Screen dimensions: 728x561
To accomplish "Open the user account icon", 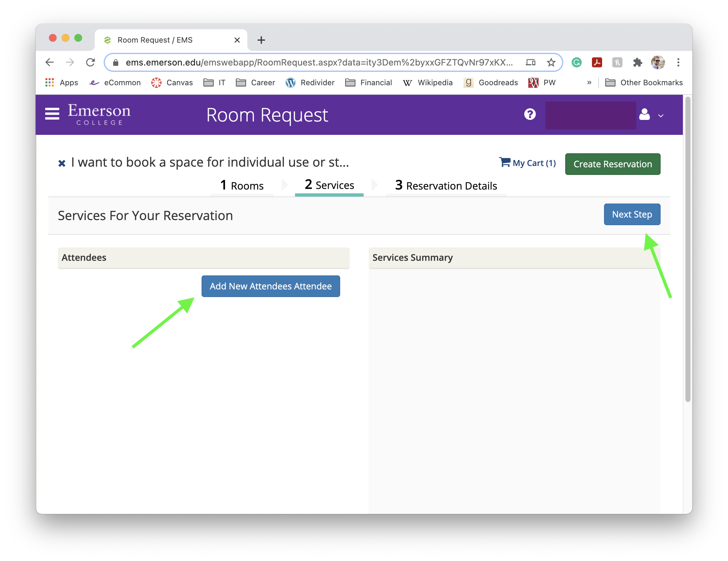I will pos(644,114).
